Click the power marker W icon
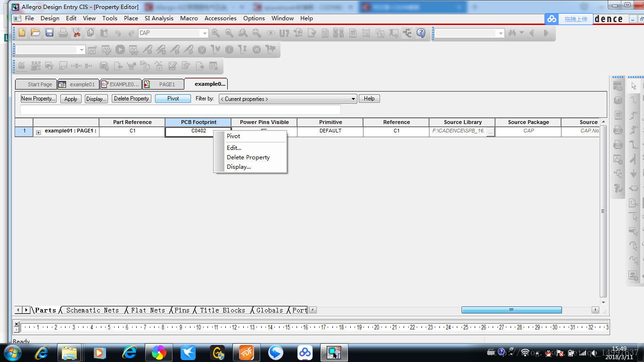 pos(256,49)
